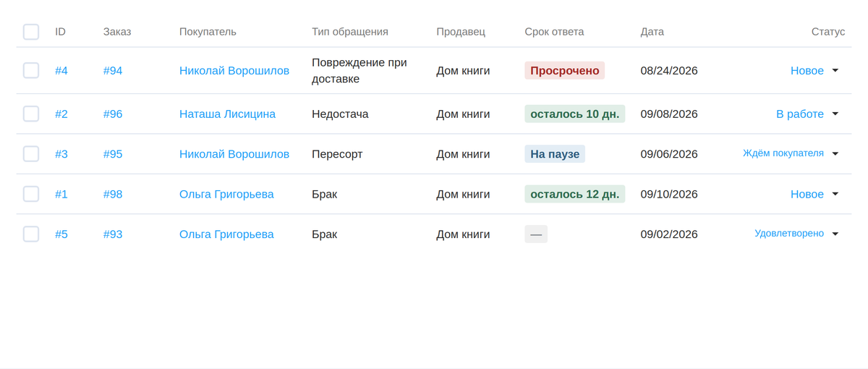Screen dimensions: 868x369
Task: Click the 'Повреждение при доставке' cell
Action: (359, 70)
